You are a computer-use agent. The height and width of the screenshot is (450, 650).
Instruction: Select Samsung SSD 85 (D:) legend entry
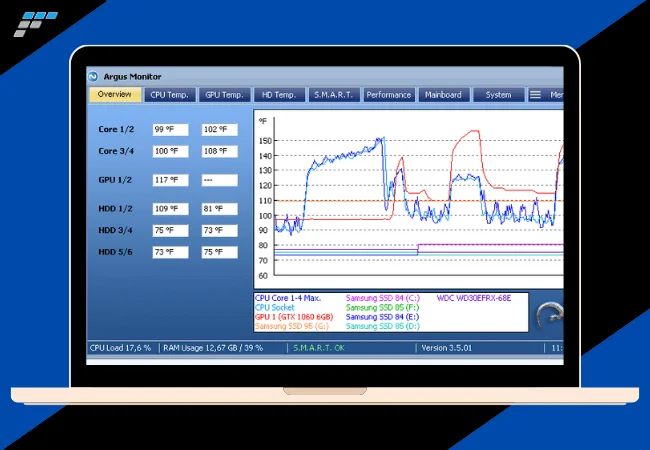tap(383, 326)
